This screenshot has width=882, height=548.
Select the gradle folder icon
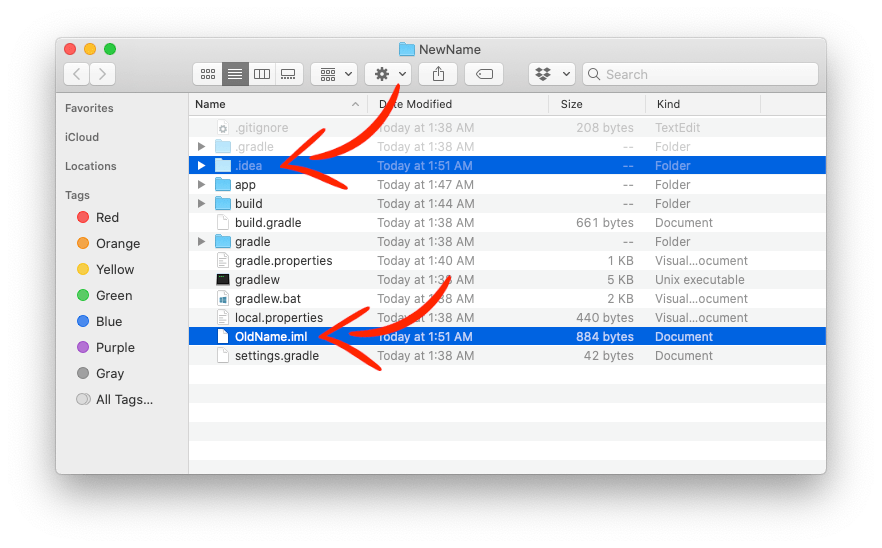(x=223, y=241)
